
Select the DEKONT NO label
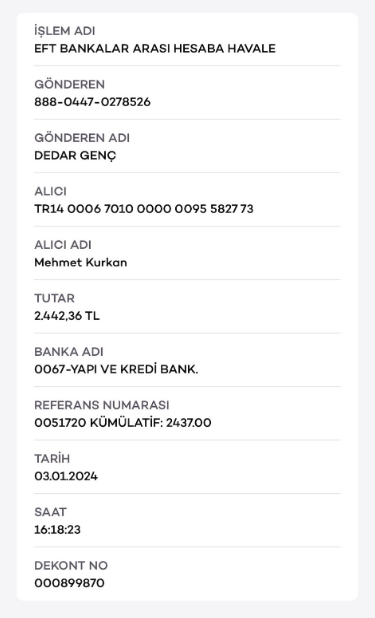pyautogui.click(x=71, y=566)
